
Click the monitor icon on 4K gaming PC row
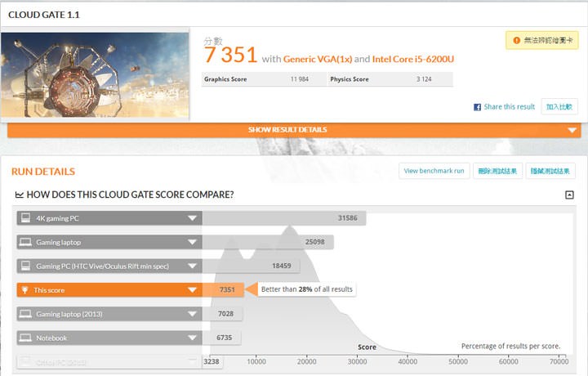click(25, 218)
